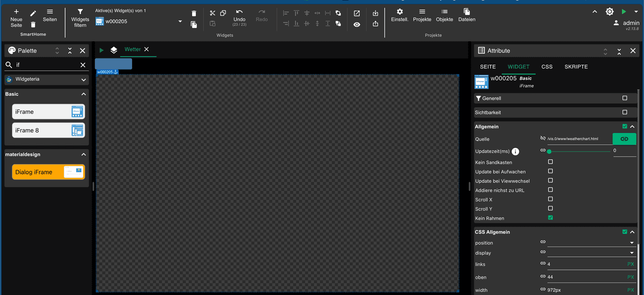Enable the Scroll X checkbox
Viewport: 644px width, 295px height.
(x=551, y=199)
